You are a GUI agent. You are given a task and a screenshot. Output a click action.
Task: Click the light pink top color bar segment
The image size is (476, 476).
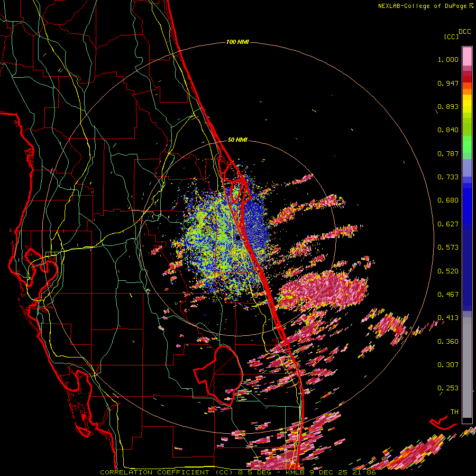click(x=467, y=56)
